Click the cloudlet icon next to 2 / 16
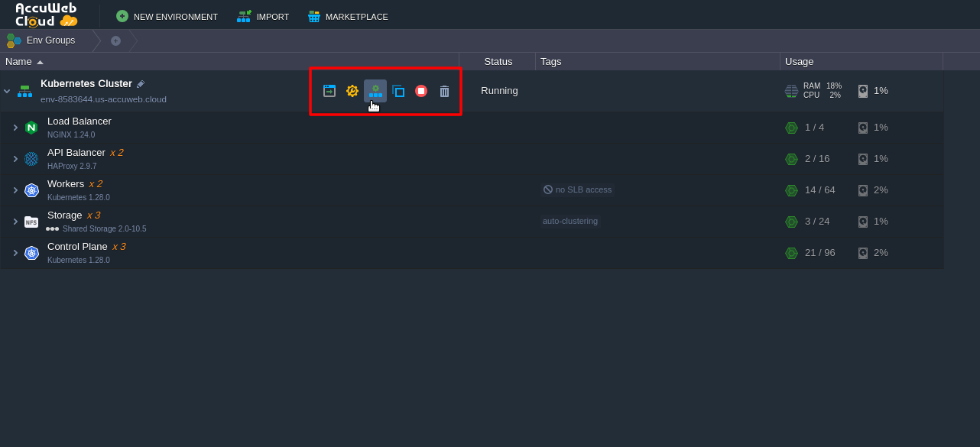980x447 pixels. coord(791,159)
